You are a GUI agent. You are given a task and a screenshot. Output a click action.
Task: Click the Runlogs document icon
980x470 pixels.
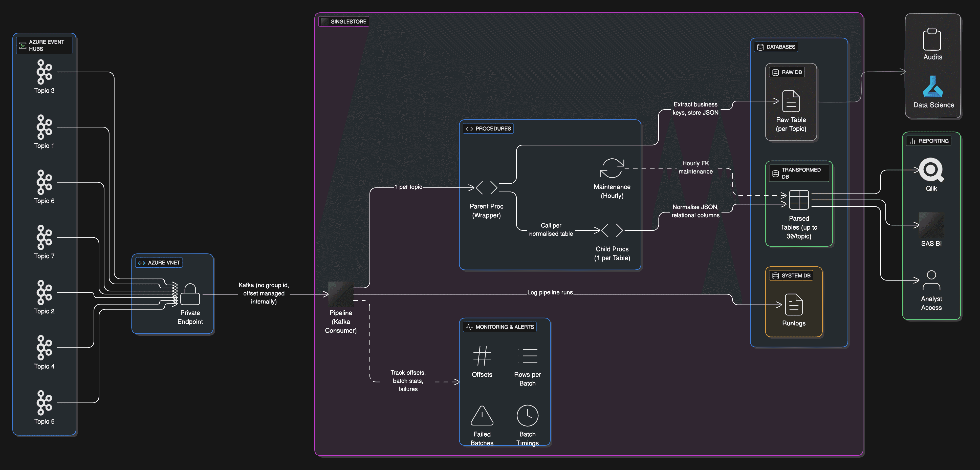(794, 305)
